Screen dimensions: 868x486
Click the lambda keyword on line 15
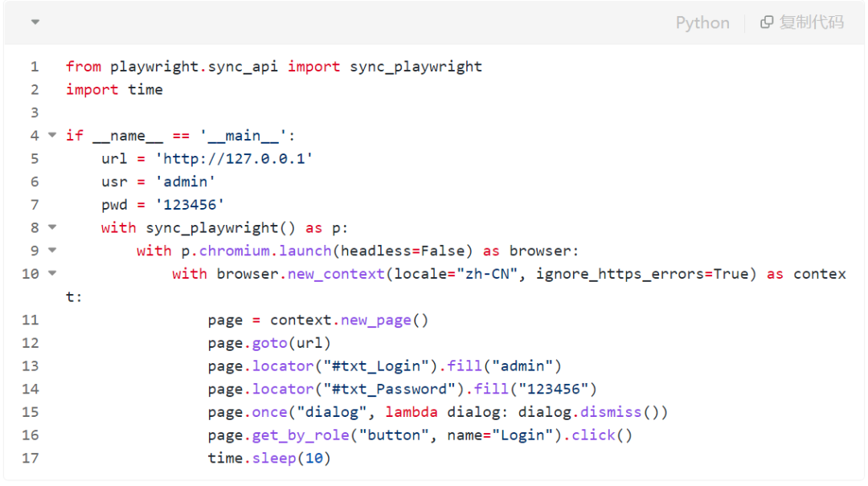tap(411, 412)
